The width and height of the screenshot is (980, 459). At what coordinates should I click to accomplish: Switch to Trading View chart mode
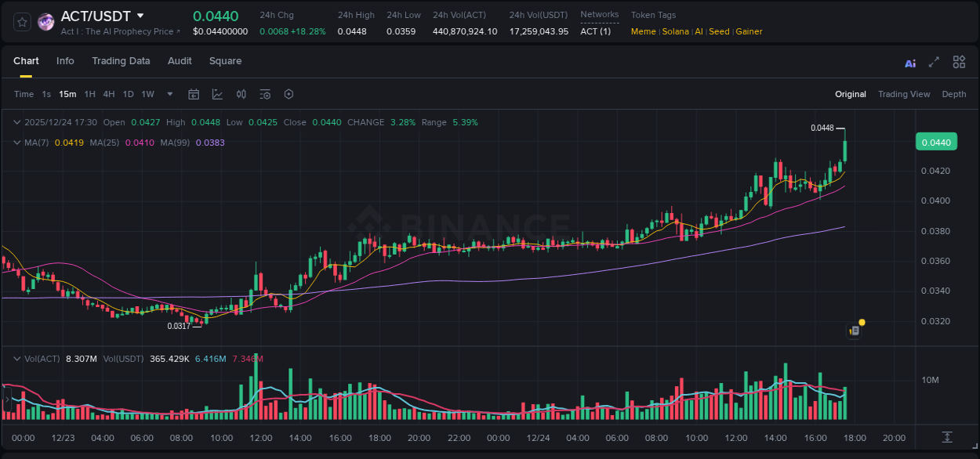coord(903,94)
